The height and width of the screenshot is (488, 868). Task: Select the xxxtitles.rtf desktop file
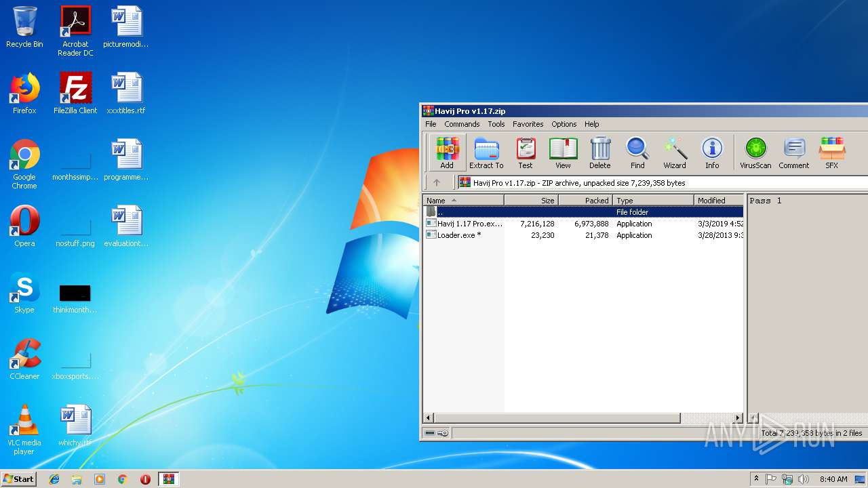click(x=126, y=94)
